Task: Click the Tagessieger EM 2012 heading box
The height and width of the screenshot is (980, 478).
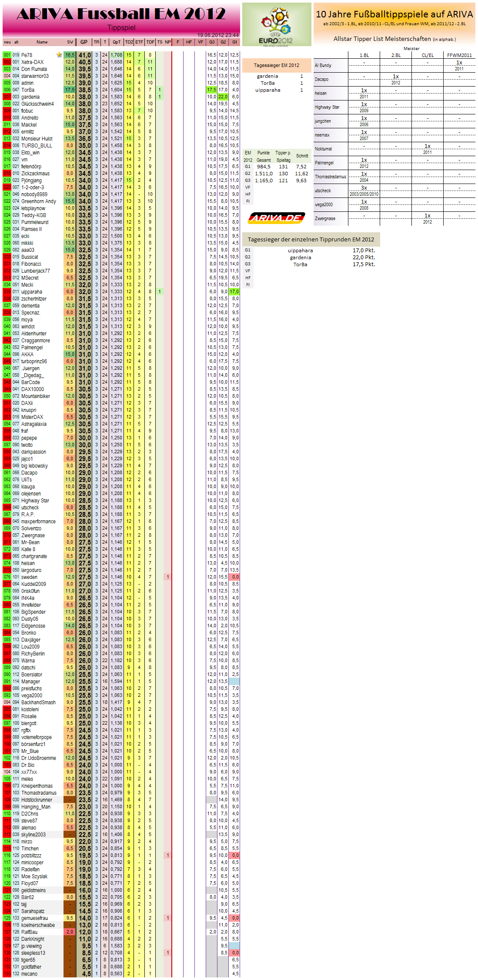Action: (277, 65)
